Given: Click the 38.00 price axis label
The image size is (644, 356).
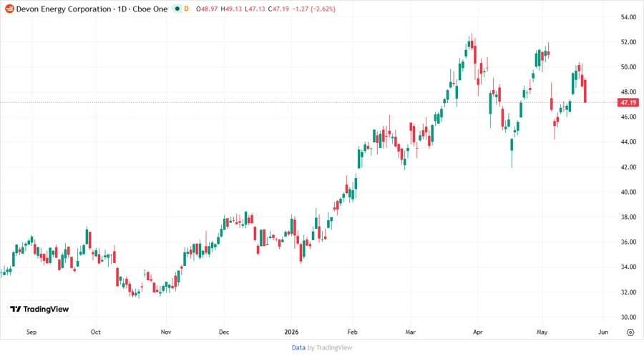Looking at the screenshot, I should pos(628,217).
